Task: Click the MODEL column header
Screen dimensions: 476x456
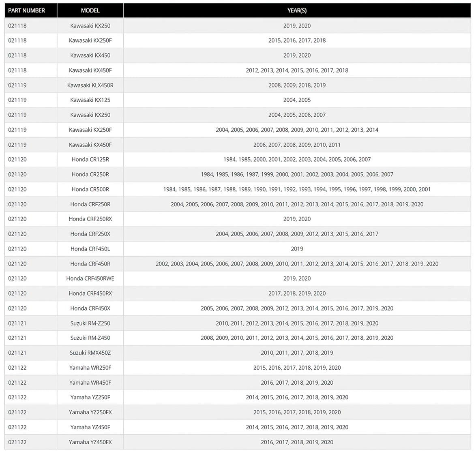Action: 90,11
